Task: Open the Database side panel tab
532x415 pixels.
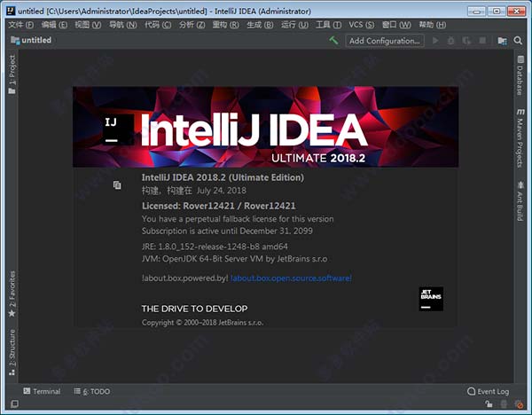Action: point(520,75)
